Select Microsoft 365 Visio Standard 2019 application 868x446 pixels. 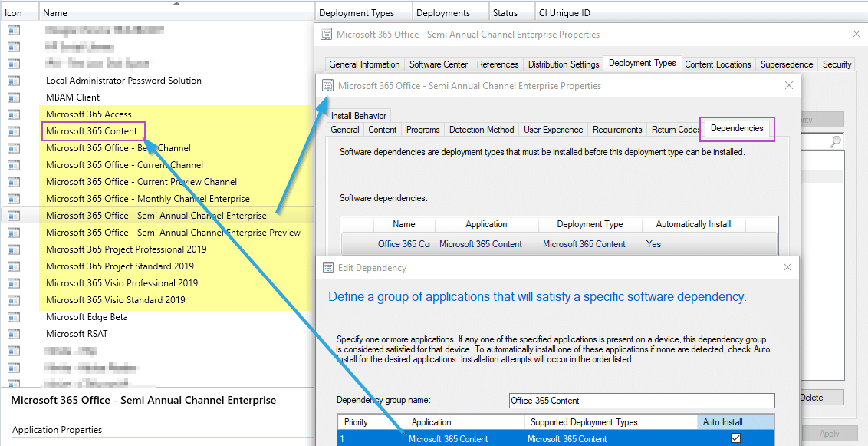point(115,300)
